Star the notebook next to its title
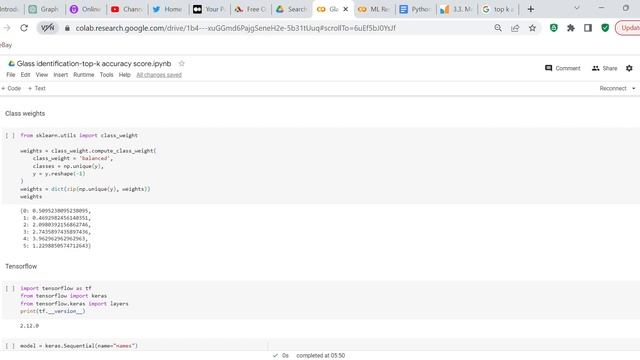 tap(182, 63)
